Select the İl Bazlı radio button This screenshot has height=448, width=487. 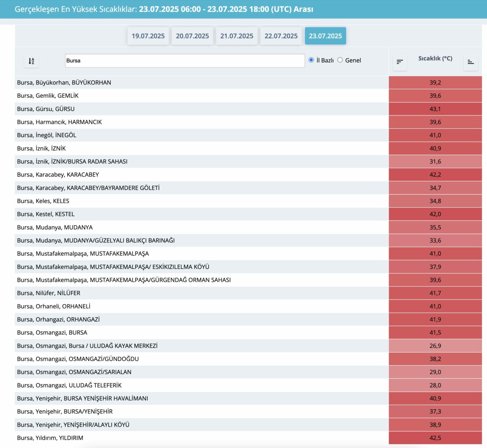tap(311, 60)
